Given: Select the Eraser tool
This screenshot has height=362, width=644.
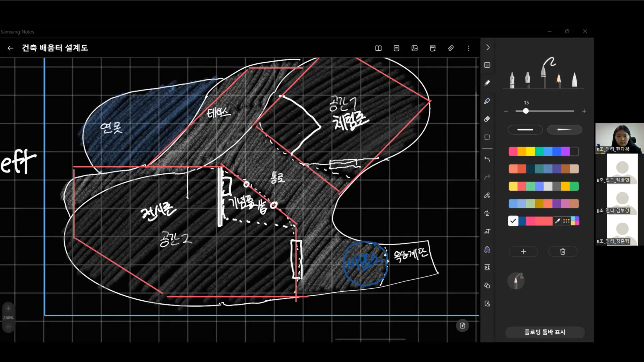Looking at the screenshot, I should tap(487, 119).
